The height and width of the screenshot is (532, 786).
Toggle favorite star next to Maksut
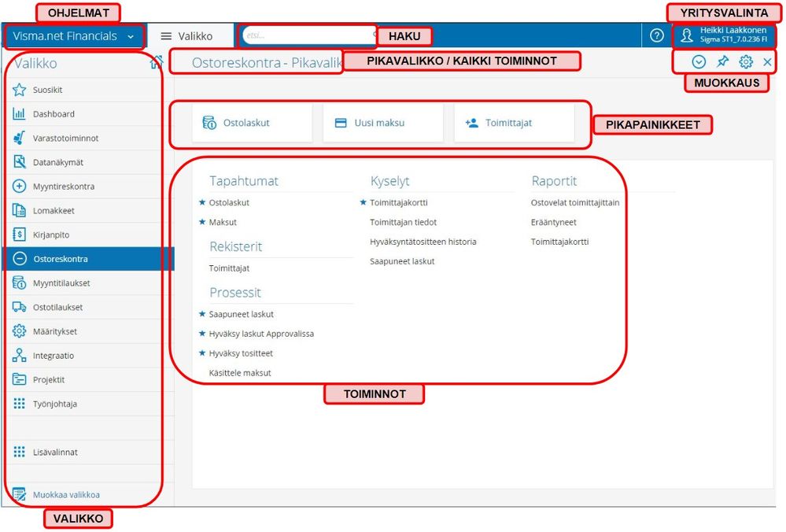[202, 222]
